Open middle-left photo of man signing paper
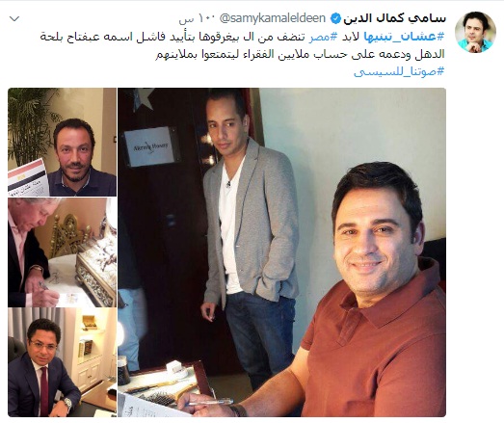This screenshot has height=423, width=504. (x=62, y=252)
